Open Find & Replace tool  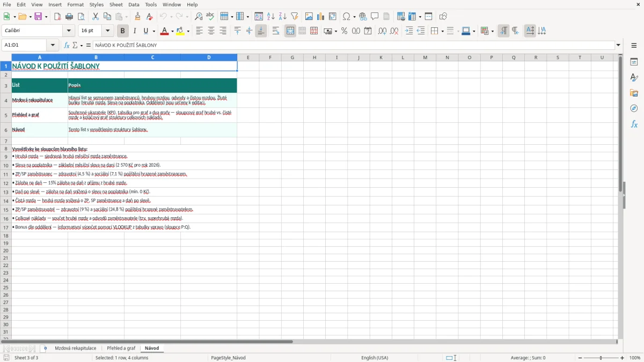tap(199, 17)
